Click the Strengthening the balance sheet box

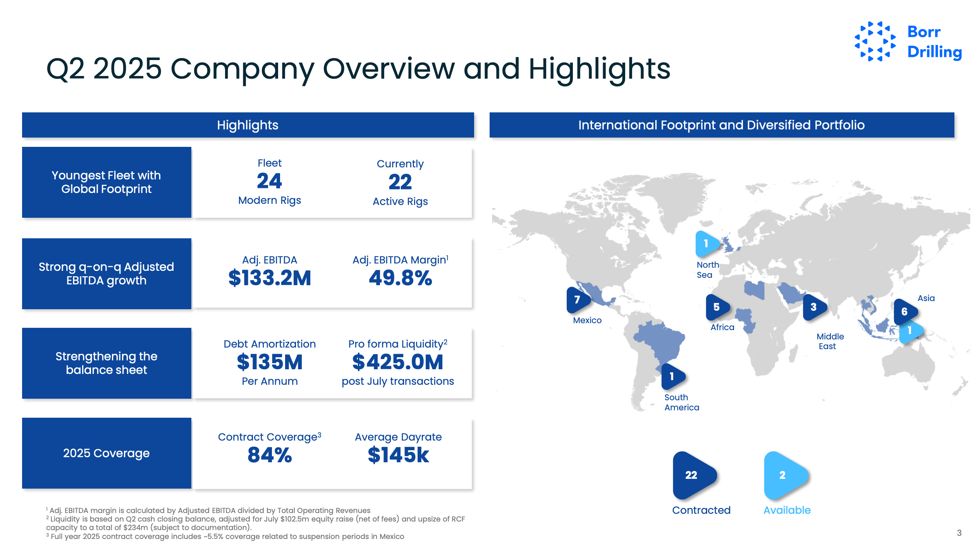point(107,363)
